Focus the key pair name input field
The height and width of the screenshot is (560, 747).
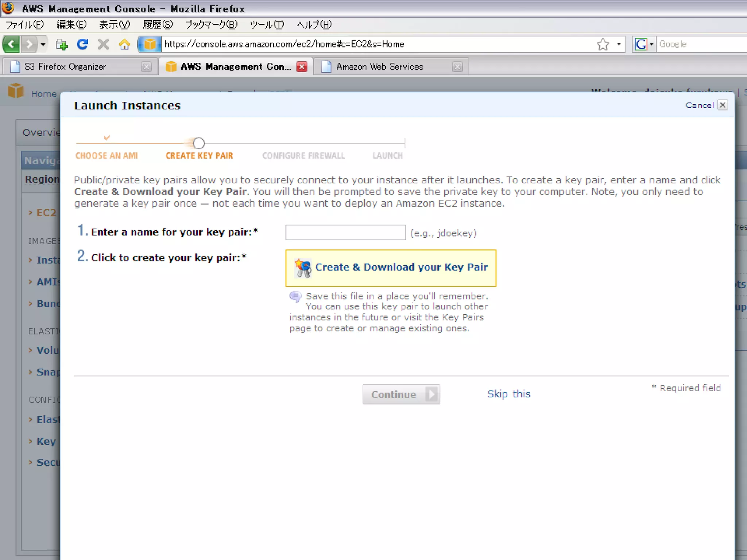click(x=345, y=233)
